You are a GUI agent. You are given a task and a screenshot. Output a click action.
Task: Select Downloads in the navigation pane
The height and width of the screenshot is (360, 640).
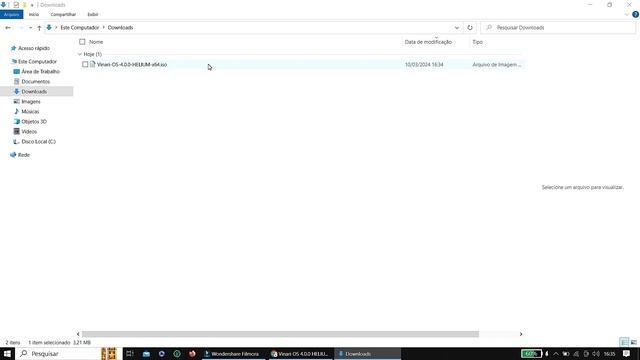click(34, 91)
